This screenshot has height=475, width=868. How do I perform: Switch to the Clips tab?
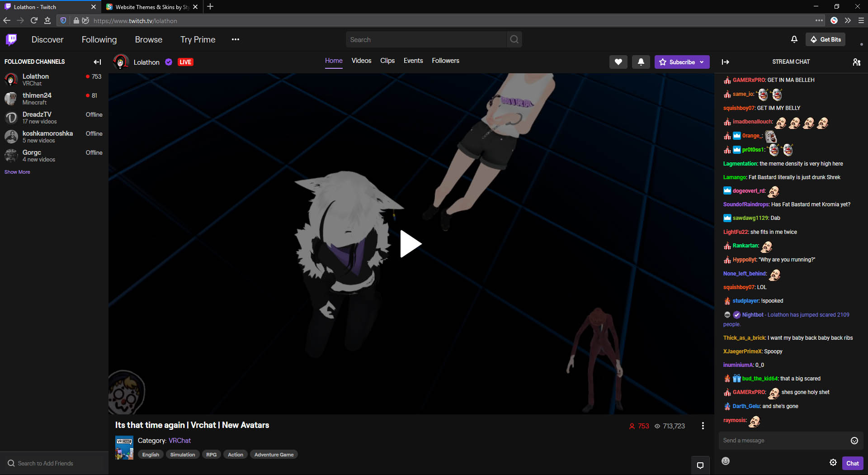[387, 61]
